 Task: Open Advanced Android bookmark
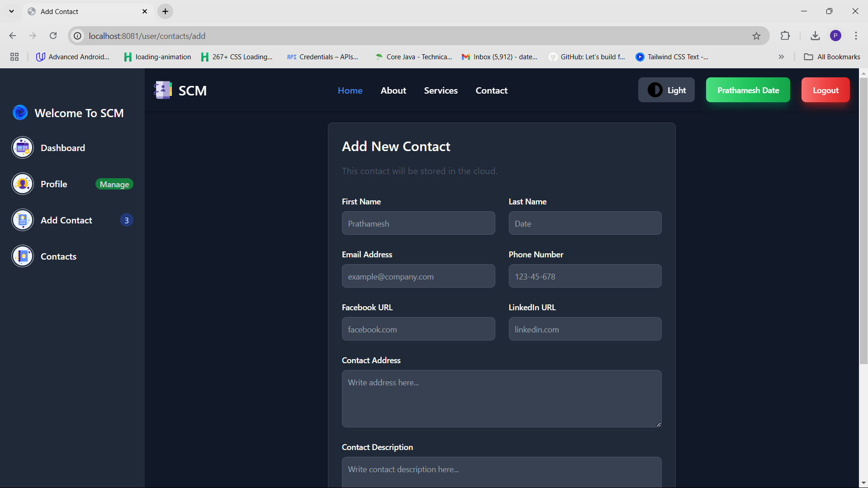[73, 57]
